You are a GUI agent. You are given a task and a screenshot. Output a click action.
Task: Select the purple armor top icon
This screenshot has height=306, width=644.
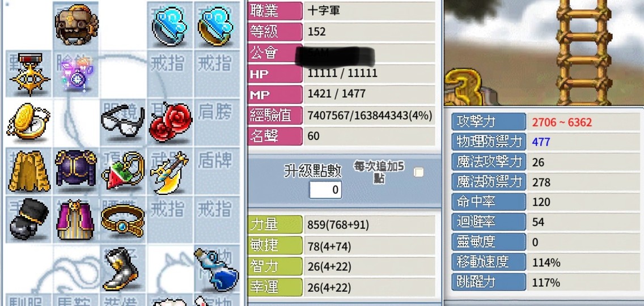point(76,168)
